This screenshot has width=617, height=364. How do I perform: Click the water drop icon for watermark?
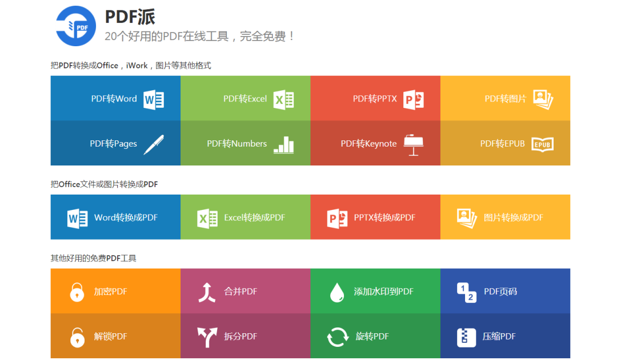[x=337, y=293]
